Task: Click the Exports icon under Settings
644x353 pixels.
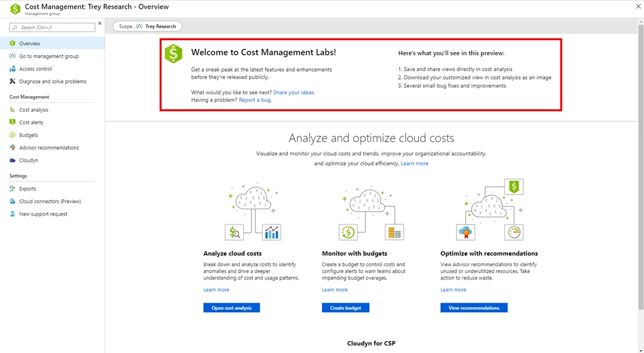Action: [13, 188]
